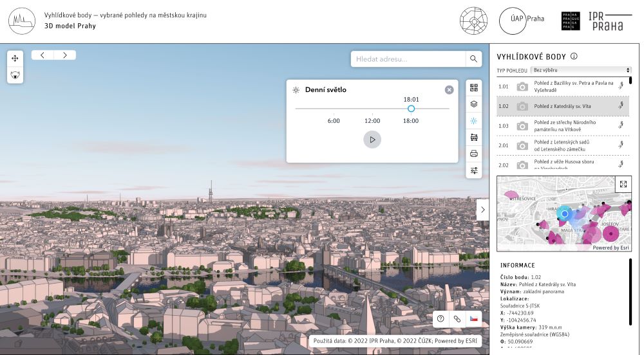Select the pan move arrows tool
This screenshot has width=644, height=355.
click(x=15, y=59)
